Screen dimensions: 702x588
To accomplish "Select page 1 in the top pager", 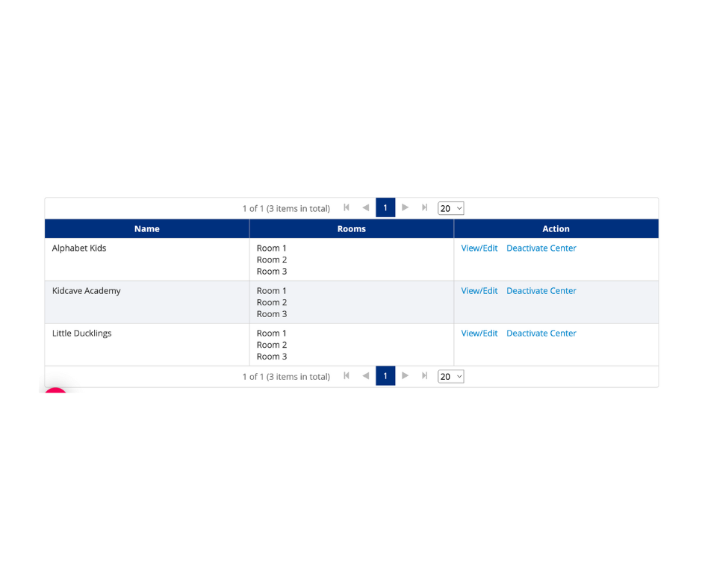I will pos(385,207).
